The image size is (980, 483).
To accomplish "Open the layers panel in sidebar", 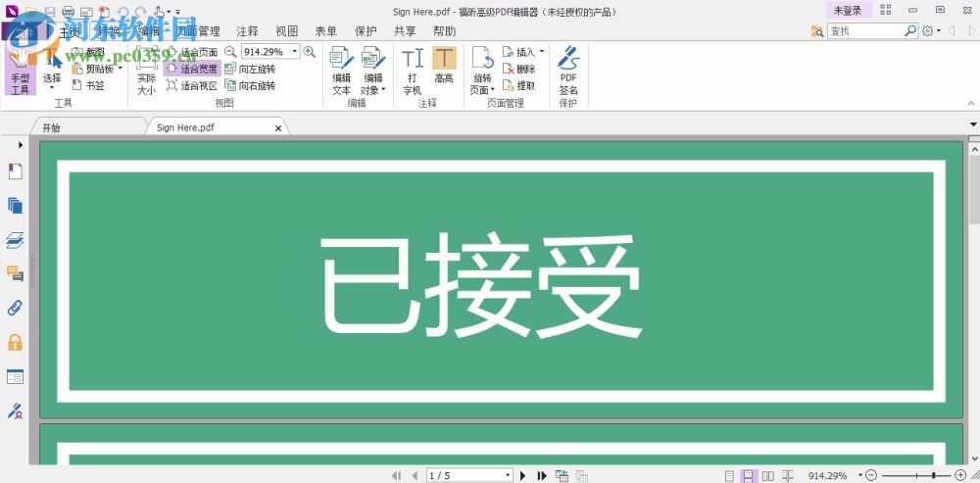I will click(15, 240).
